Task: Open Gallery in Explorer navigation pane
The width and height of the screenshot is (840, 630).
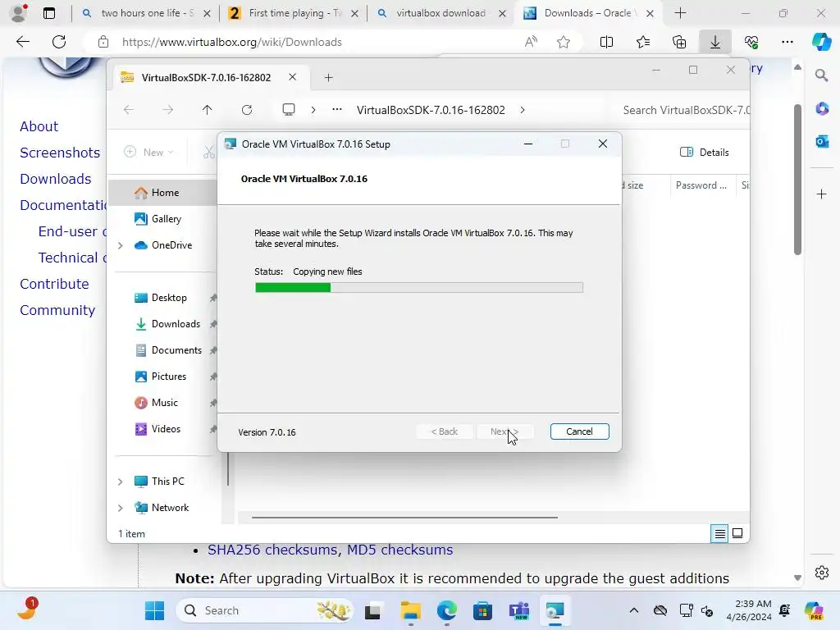Action: [164, 218]
